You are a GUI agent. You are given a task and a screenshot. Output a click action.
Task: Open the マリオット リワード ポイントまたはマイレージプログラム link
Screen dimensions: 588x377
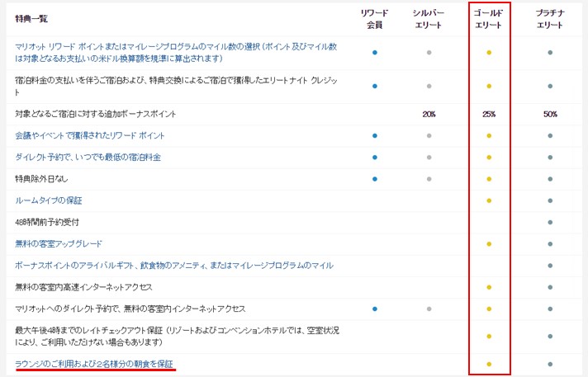(176, 53)
